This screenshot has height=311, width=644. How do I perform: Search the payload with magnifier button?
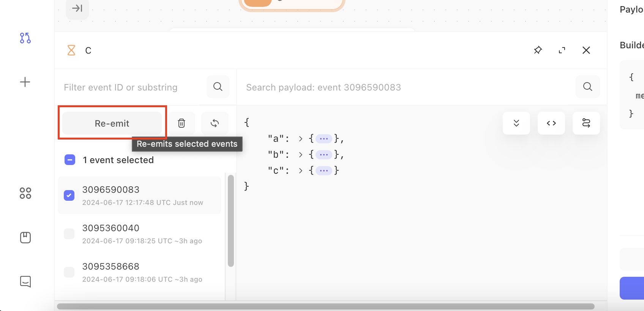pyautogui.click(x=588, y=87)
